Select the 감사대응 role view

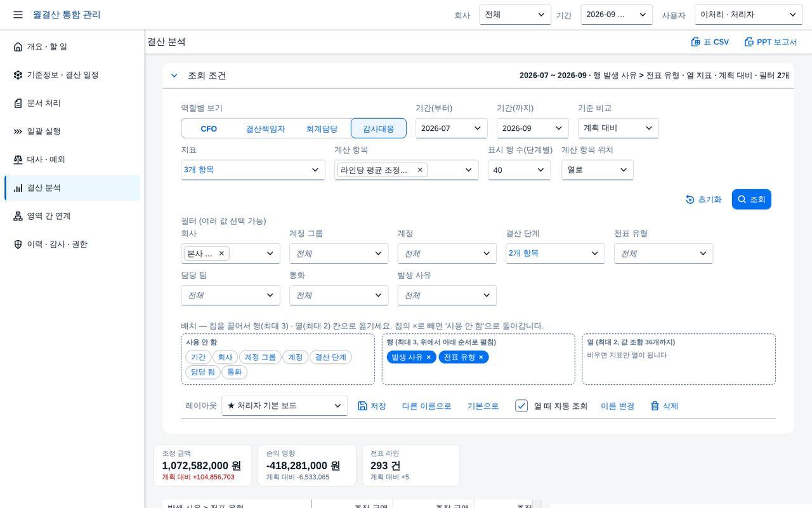pyautogui.click(x=379, y=128)
